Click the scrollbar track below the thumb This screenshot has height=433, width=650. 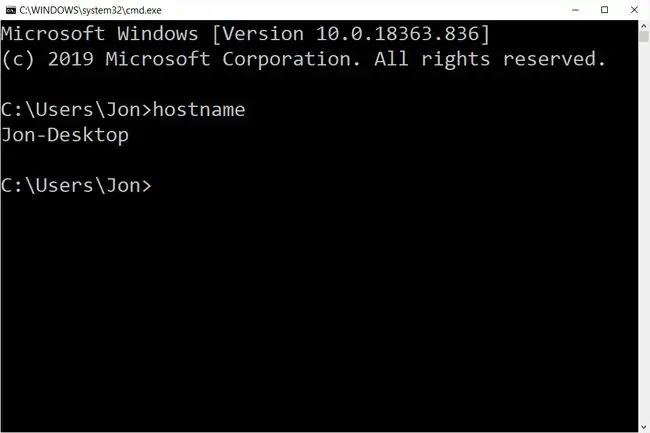[644, 232]
